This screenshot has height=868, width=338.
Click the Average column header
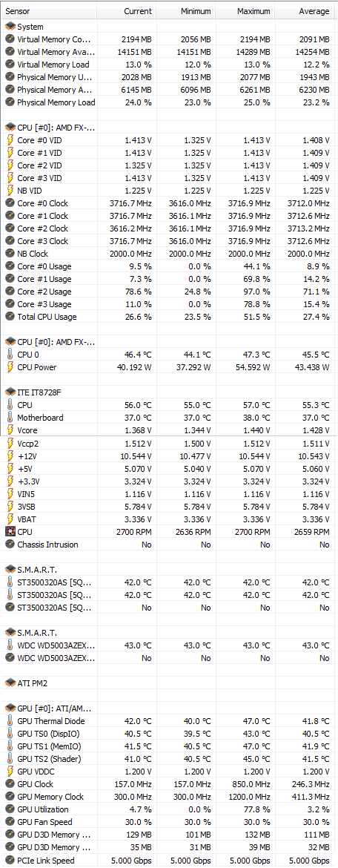[304, 11]
